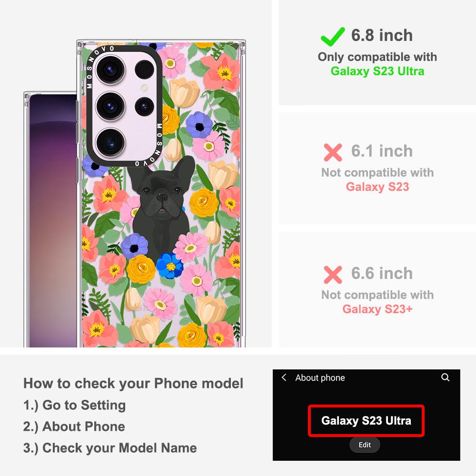Click the red X beside 6.1 inch

(x=333, y=152)
